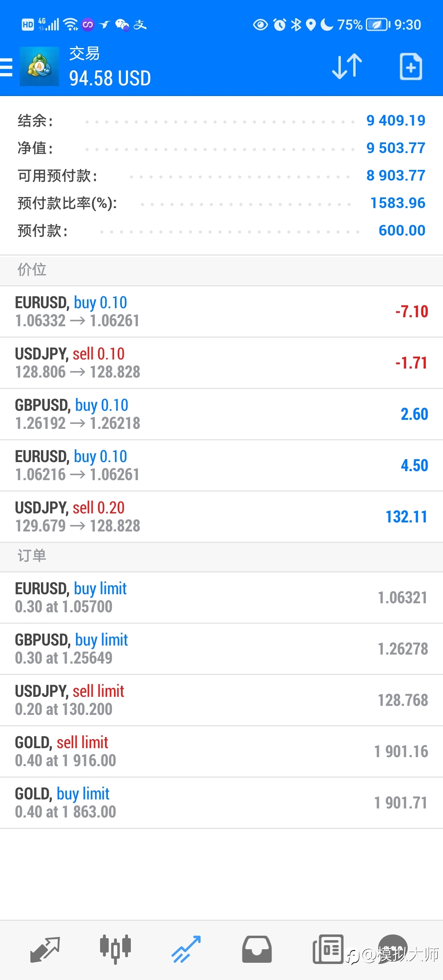
Task: Open the candlestick Chart tab
Action: point(115,949)
